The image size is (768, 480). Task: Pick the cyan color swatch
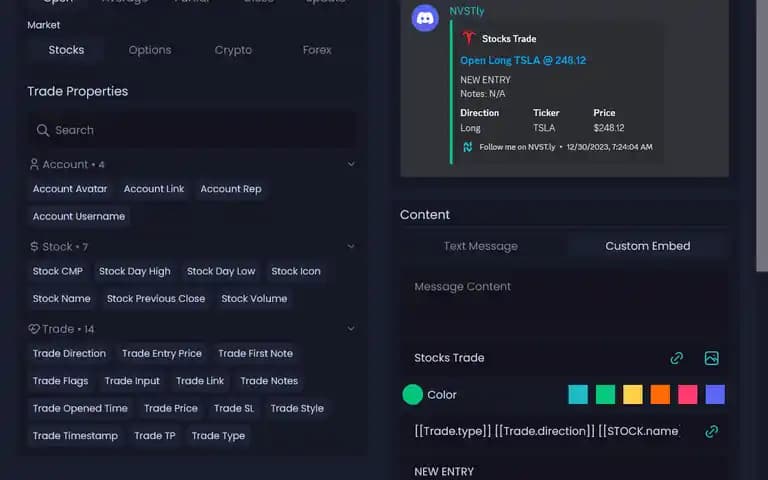(578, 395)
